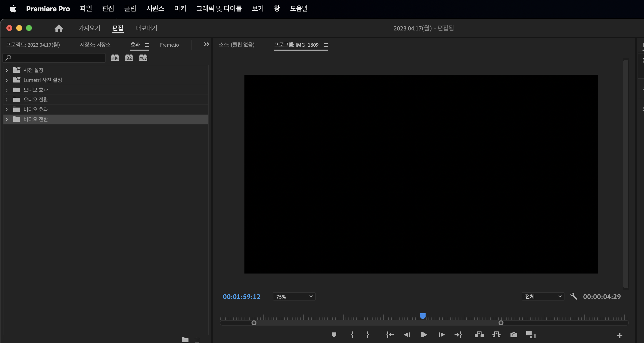
Task: Play the program monitor
Action: click(x=424, y=335)
